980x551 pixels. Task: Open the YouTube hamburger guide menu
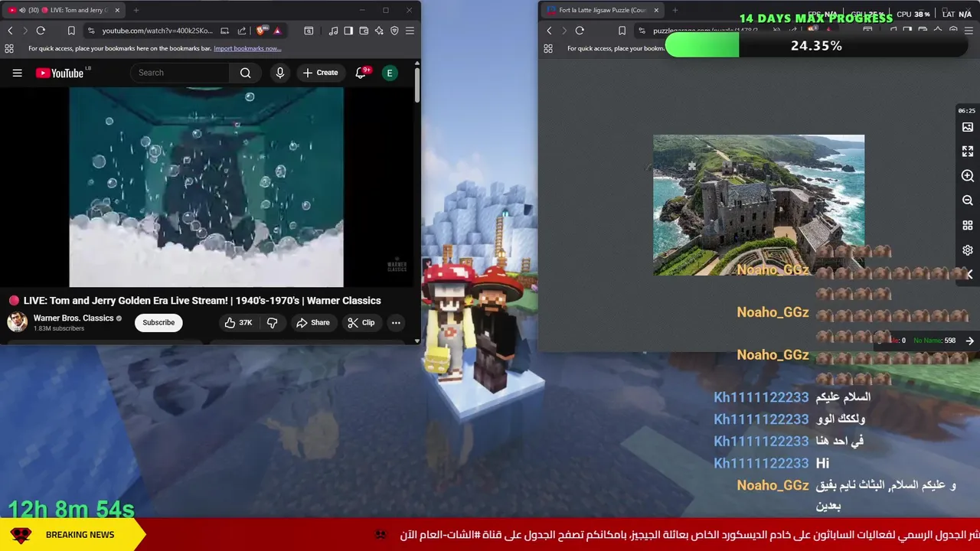click(17, 73)
